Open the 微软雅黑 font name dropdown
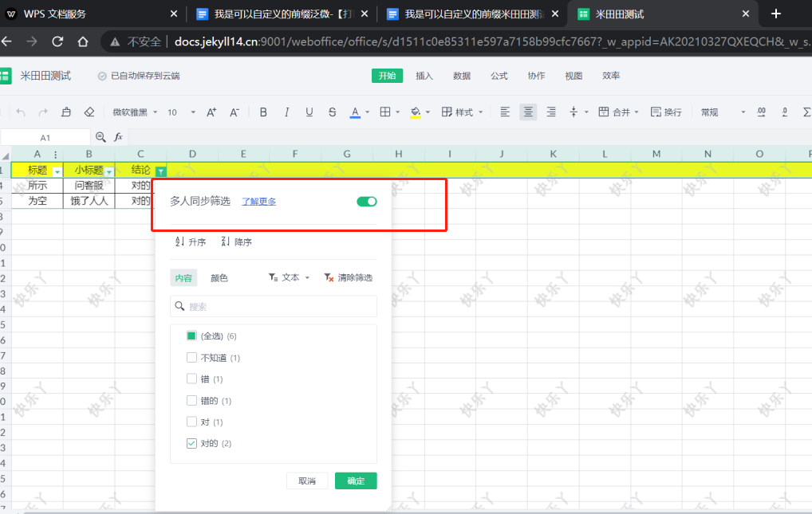 coord(135,112)
